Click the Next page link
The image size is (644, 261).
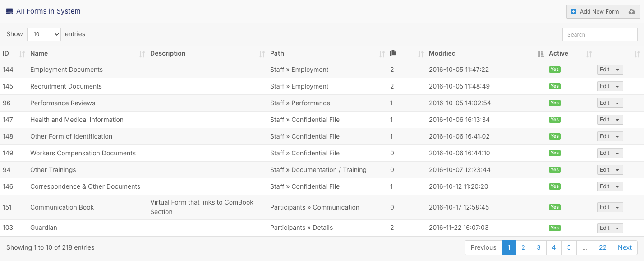click(625, 247)
